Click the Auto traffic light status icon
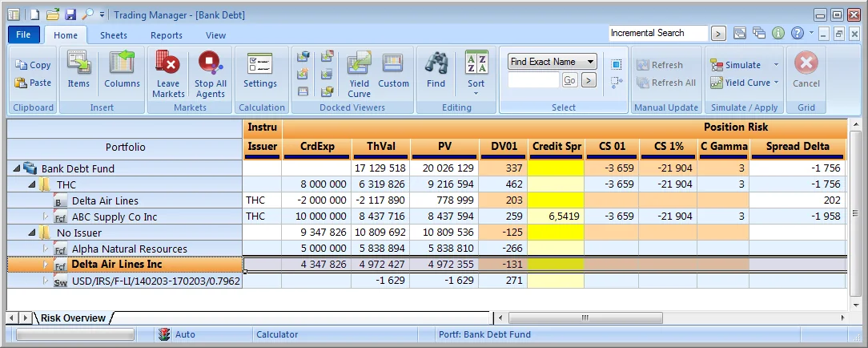Screen dimensions: 868x348 click(x=164, y=334)
